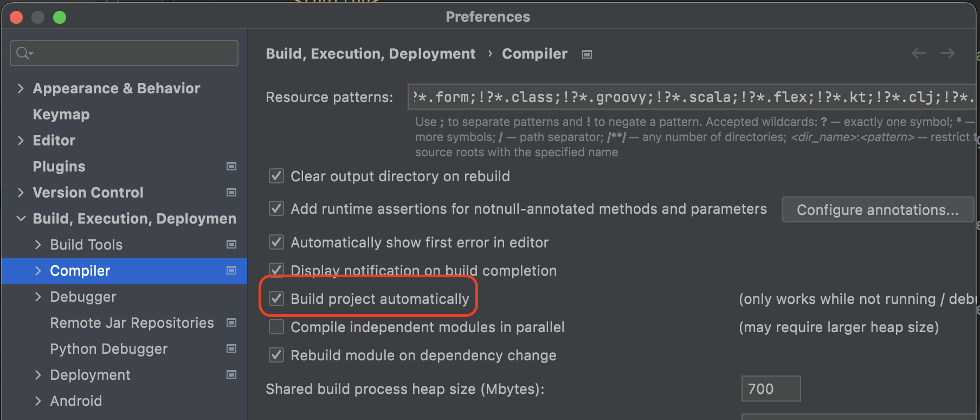The width and height of the screenshot is (980, 420).
Task: Click the back navigation arrow
Action: (x=918, y=53)
